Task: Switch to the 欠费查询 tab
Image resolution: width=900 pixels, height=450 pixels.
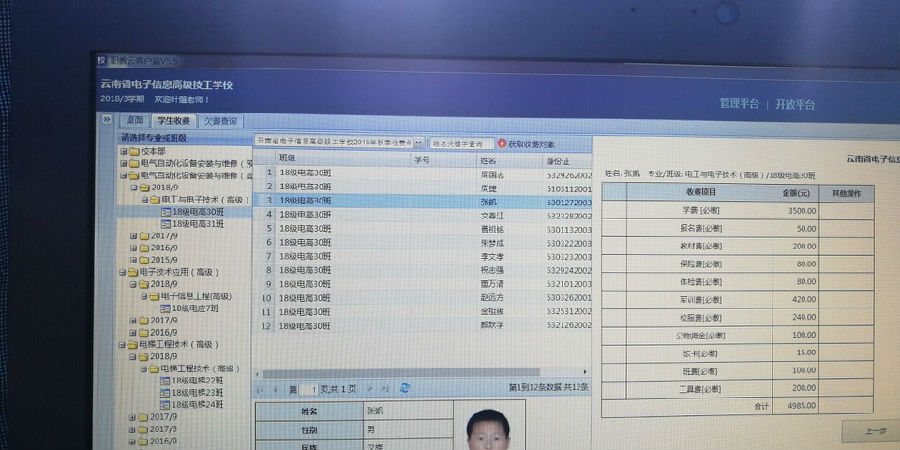Action: [220, 120]
